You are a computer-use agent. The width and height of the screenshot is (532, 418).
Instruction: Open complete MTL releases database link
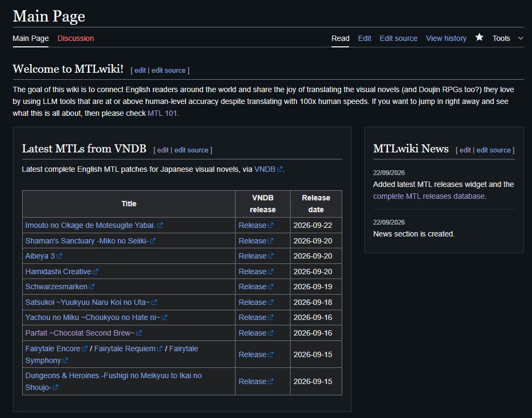click(429, 196)
